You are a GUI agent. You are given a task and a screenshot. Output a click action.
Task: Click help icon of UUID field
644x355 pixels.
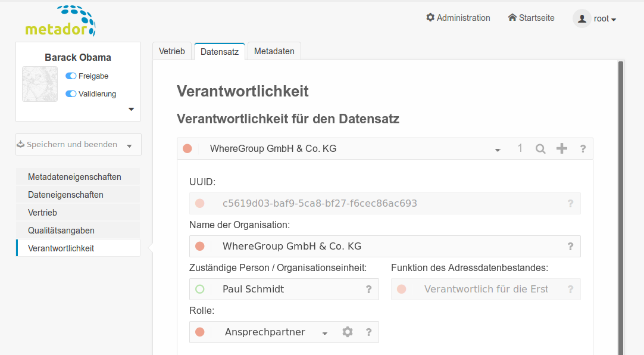(570, 203)
